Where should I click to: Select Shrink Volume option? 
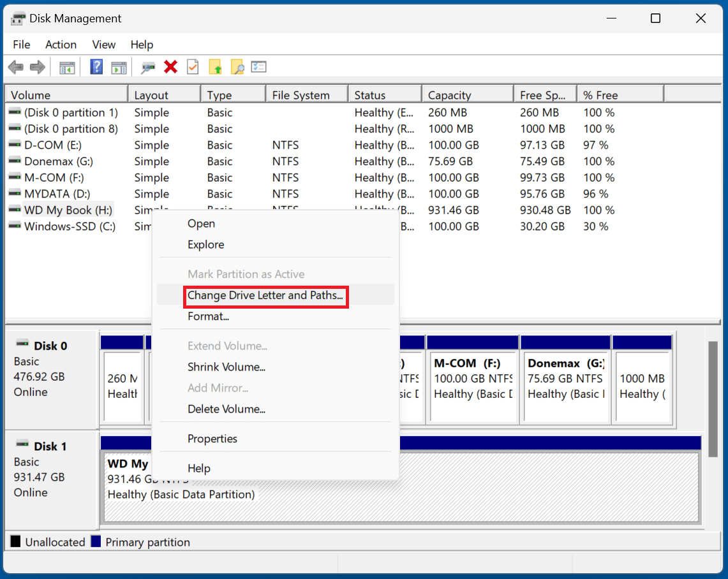(227, 367)
